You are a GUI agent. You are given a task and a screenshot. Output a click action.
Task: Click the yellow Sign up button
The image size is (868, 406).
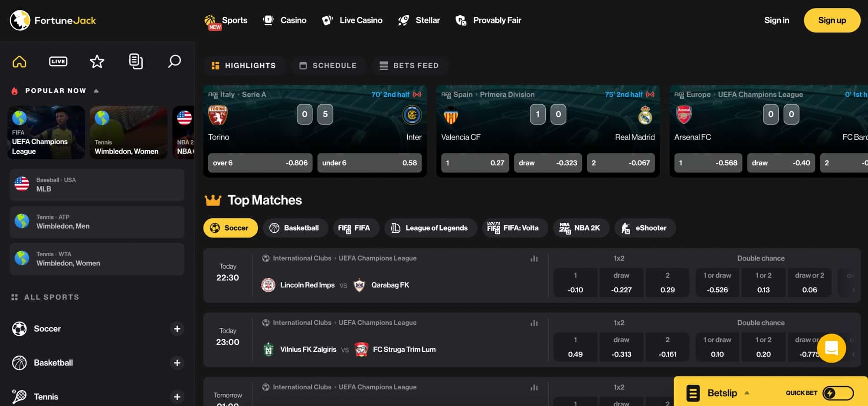(832, 20)
